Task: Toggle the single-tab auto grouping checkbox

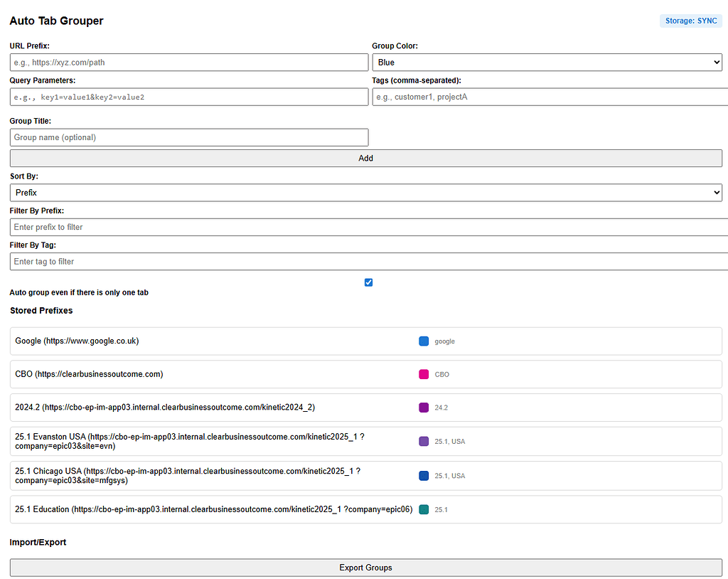Action: pos(368,282)
